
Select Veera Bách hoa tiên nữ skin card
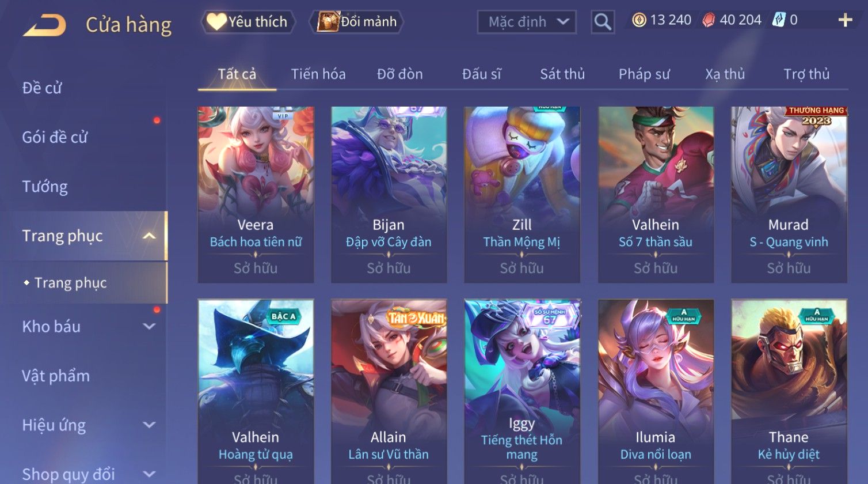click(256, 195)
